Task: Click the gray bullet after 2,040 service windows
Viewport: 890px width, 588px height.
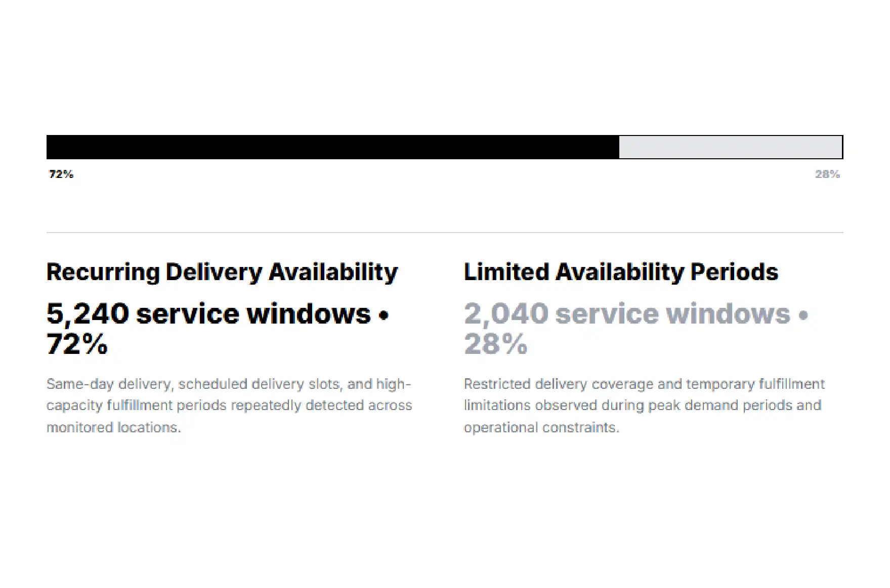Action: 803,315
